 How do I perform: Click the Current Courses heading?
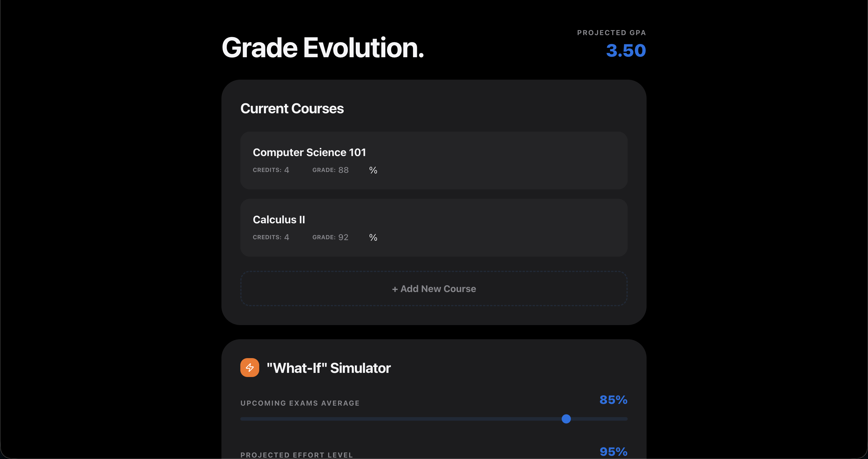(x=292, y=109)
